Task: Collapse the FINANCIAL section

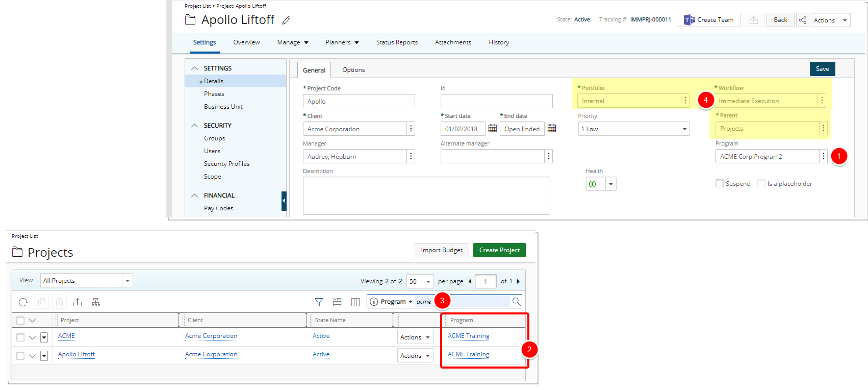Action: tap(194, 196)
